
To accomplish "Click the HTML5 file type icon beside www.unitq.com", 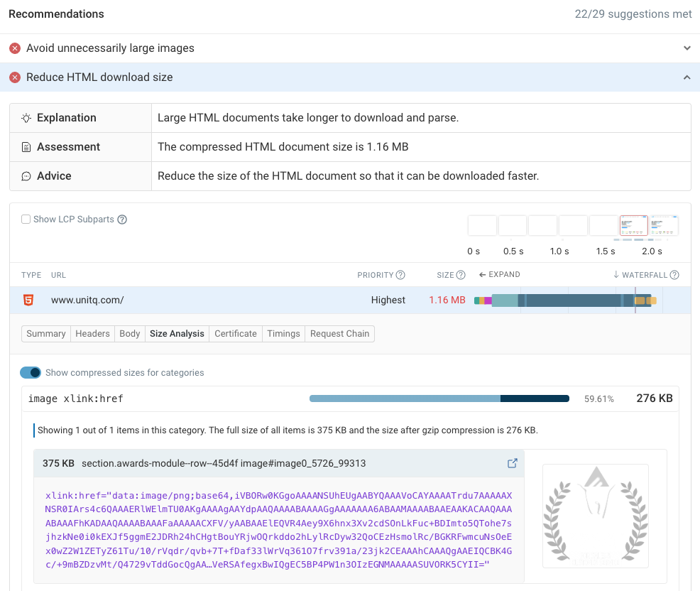I will point(26,300).
